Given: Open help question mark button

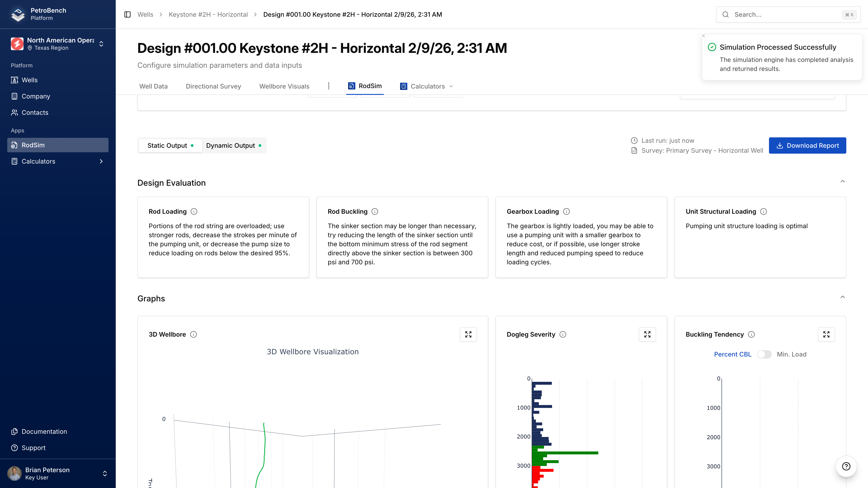Looking at the screenshot, I should click(x=846, y=466).
